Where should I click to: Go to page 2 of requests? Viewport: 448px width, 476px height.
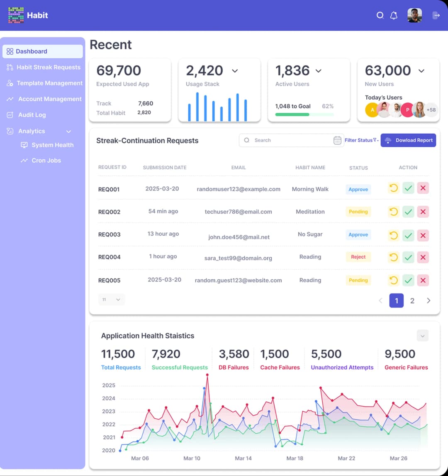412,301
